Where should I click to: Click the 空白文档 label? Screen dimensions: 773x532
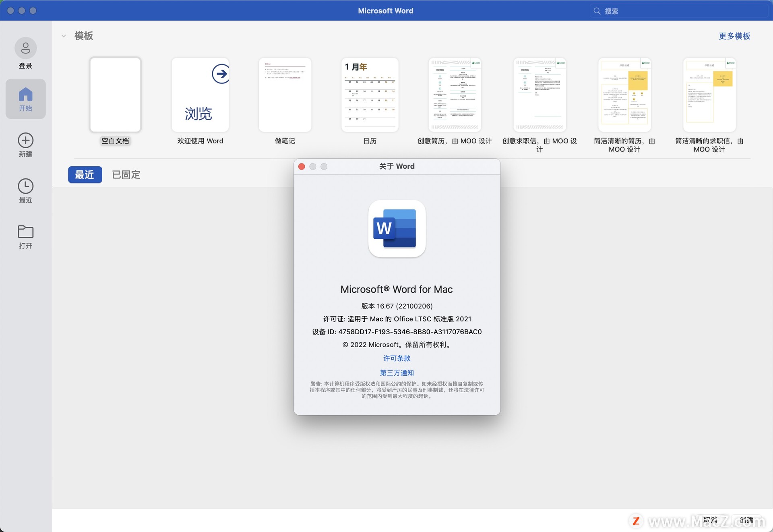pos(115,141)
